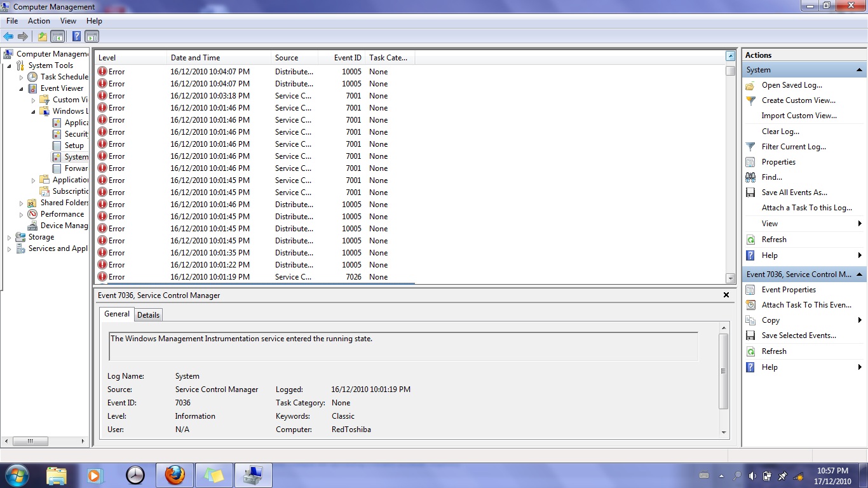Image resolution: width=868 pixels, height=488 pixels.
Task: Open the File menu
Action: pos(12,21)
